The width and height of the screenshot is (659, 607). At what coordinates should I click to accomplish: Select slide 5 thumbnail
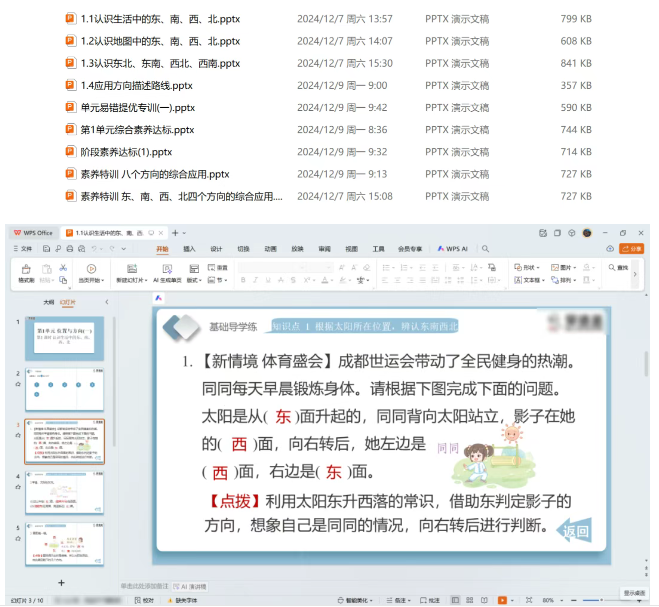(x=64, y=544)
